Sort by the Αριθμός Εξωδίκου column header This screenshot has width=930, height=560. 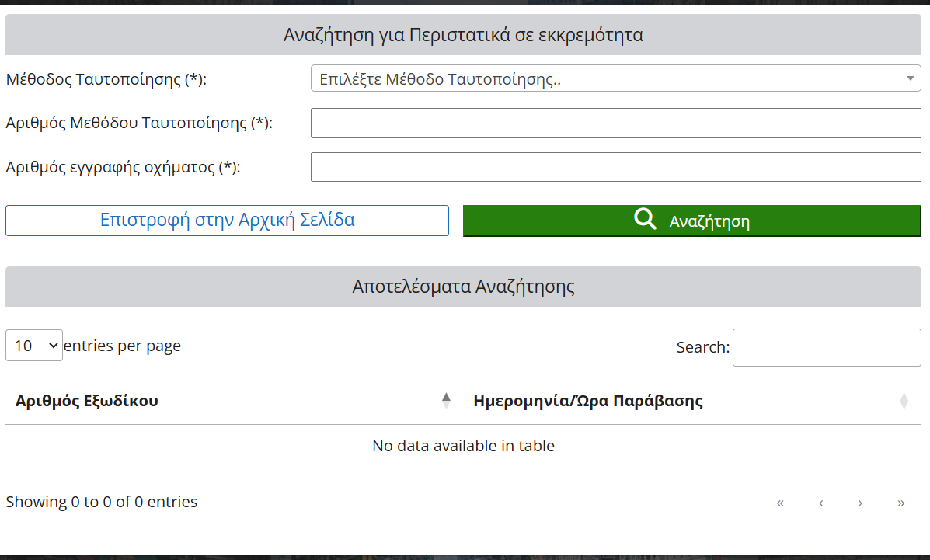(x=87, y=401)
